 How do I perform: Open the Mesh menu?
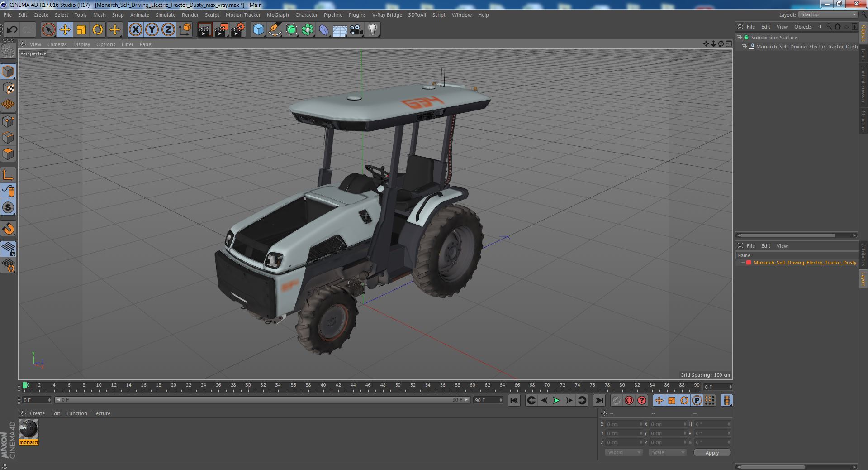coord(99,15)
